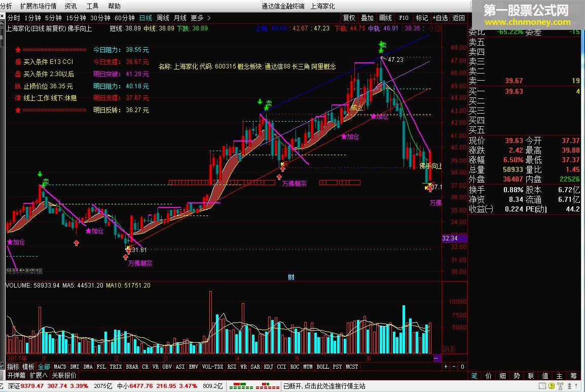
Task: Click the antenna signal icon in status bar
Action: (560, 385)
